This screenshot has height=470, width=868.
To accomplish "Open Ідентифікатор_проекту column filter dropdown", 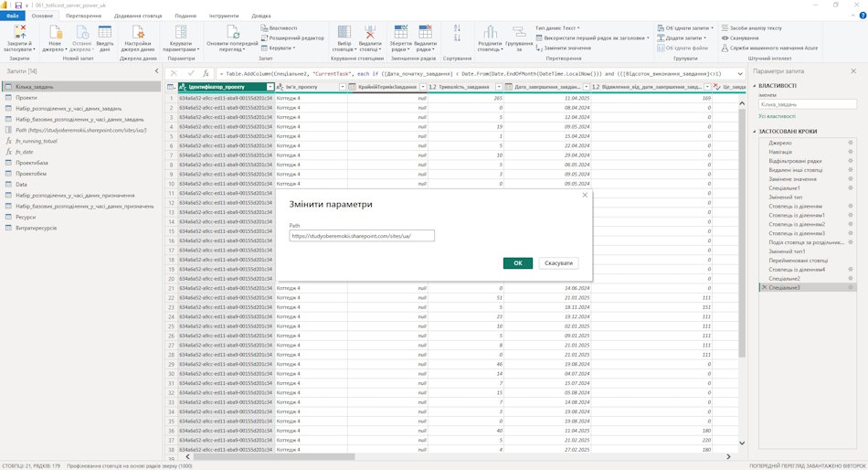I will 270,87.
